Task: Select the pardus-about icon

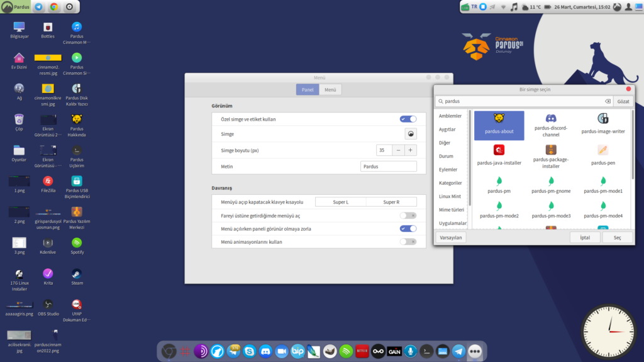Action: pyautogui.click(x=499, y=125)
